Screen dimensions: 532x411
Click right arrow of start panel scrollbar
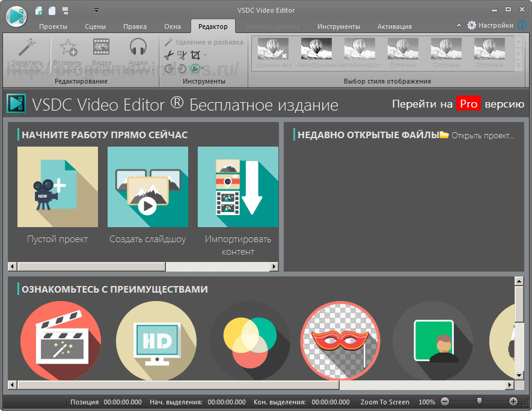tap(274, 267)
